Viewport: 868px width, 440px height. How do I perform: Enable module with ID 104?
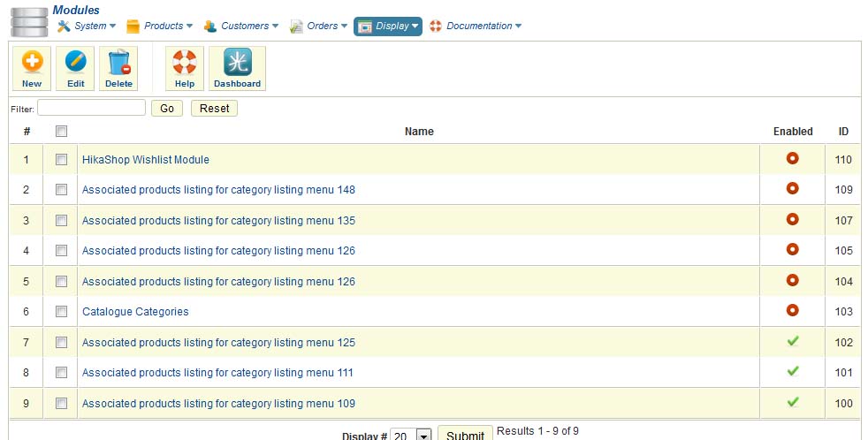792,280
